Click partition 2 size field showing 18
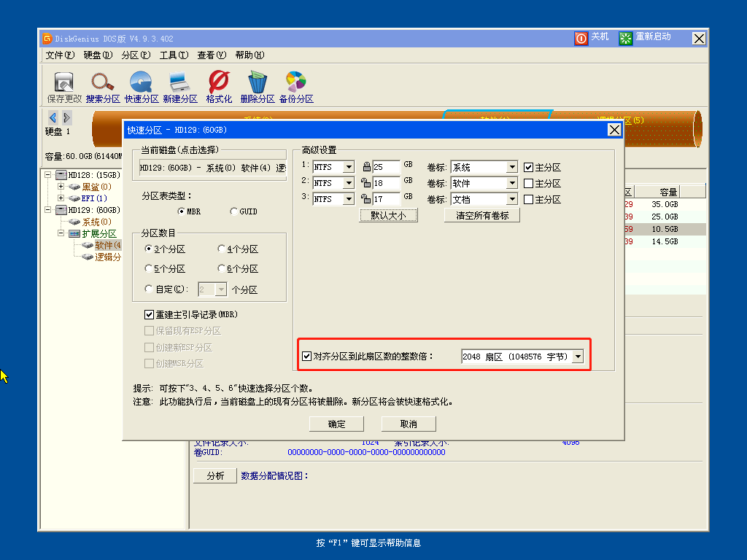This screenshot has height=560, width=747. [x=387, y=183]
